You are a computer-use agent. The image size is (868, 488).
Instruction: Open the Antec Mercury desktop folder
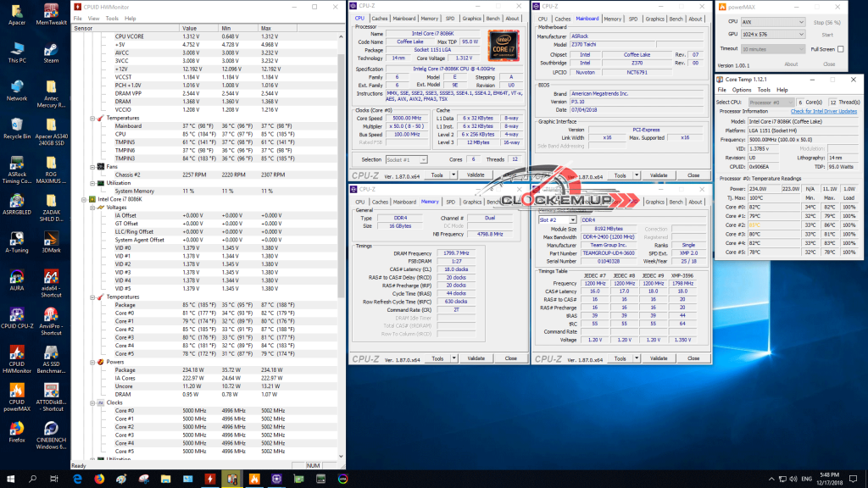(51, 93)
